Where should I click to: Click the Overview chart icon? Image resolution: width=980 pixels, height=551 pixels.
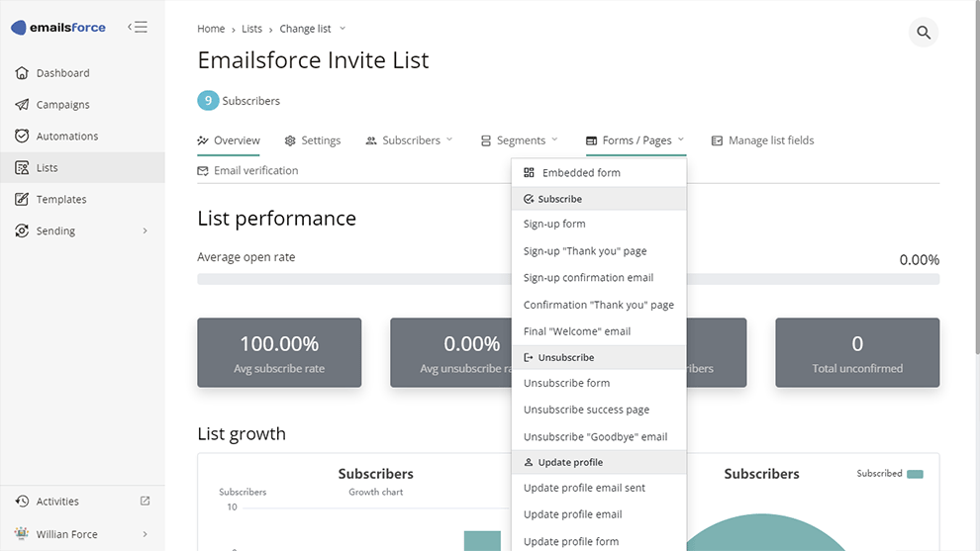(203, 140)
